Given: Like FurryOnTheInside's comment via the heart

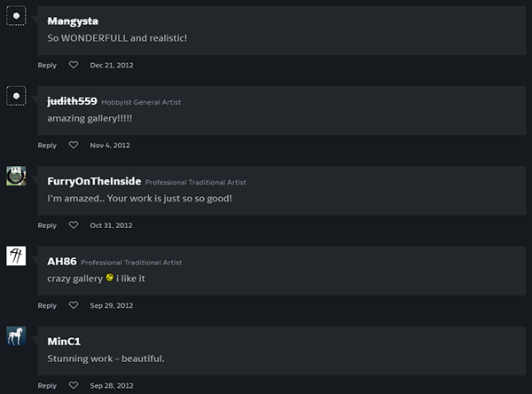Looking at the screenshot, I should pyautogui.click(x=74, y=225).
